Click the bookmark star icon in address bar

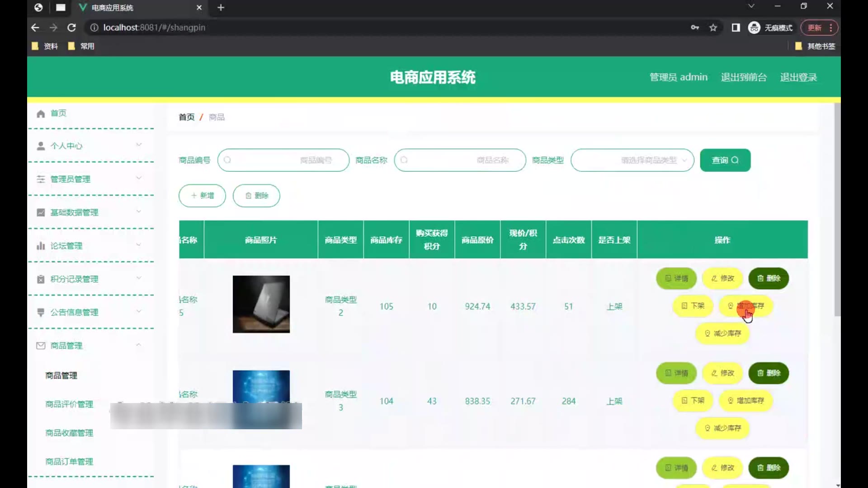point(713,28)
